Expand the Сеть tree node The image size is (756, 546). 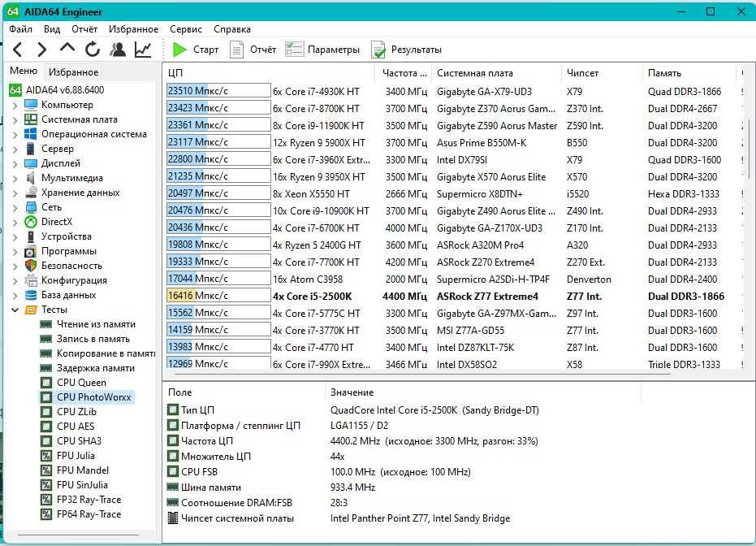click(15, 207)
